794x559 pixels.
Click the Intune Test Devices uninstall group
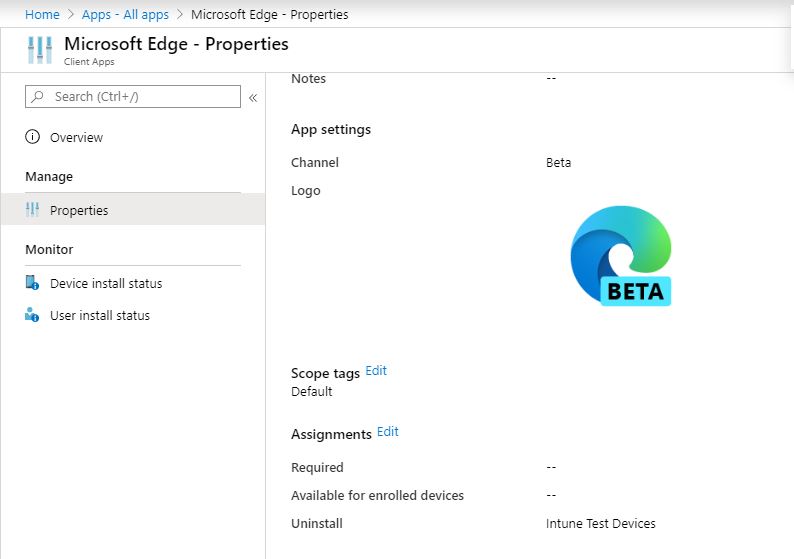600,523
